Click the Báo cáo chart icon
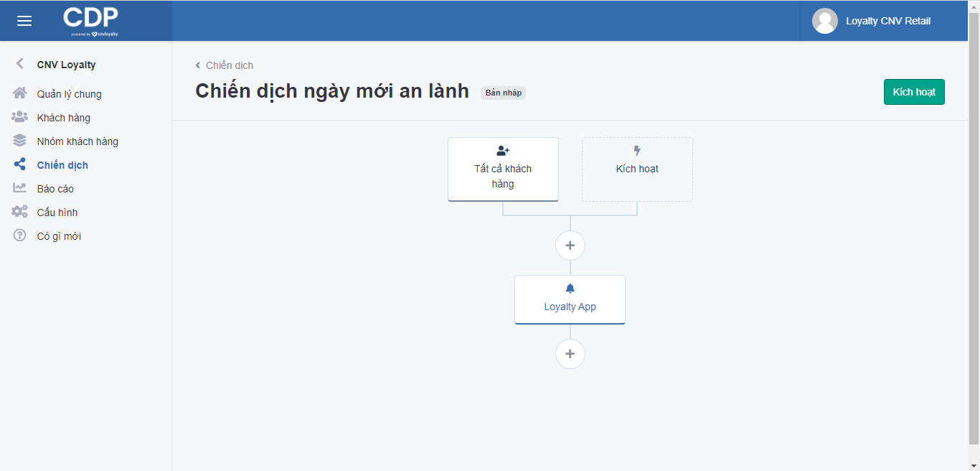This screenshot has height=471, width=980. tap(20, 188)
